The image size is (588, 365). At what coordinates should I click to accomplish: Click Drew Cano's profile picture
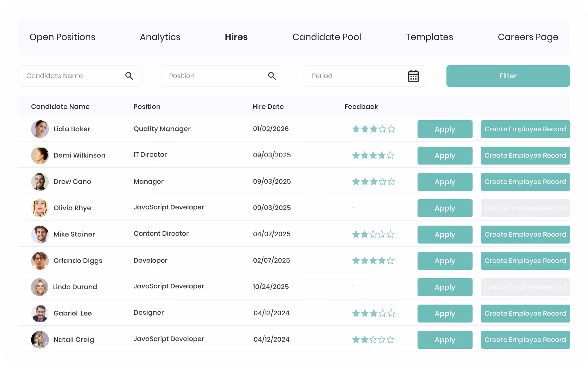click(40, 182)
